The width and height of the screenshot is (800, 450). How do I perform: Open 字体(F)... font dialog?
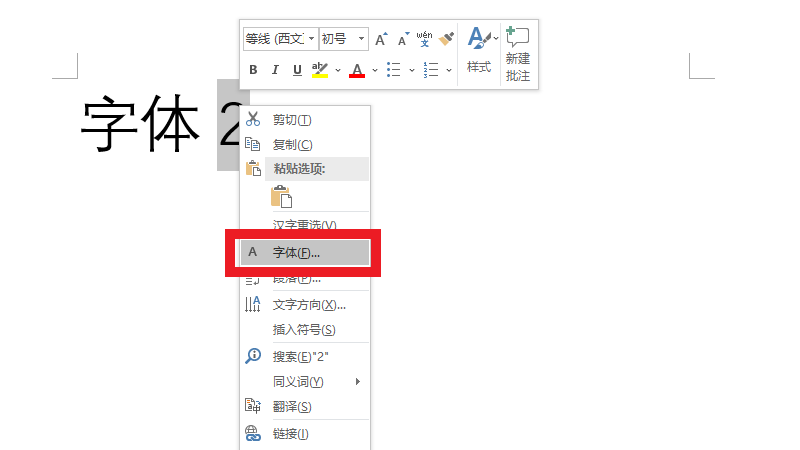coord(305,253)
